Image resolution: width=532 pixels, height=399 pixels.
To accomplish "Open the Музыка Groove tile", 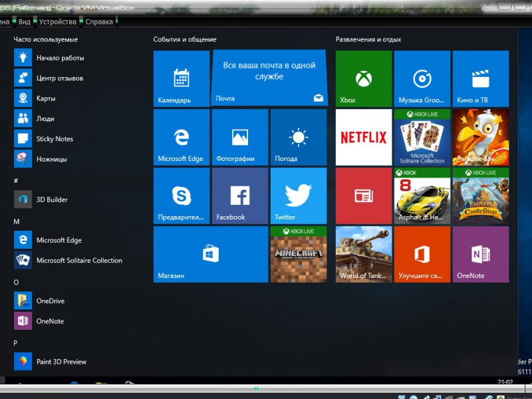I will (x=422, y=78).
